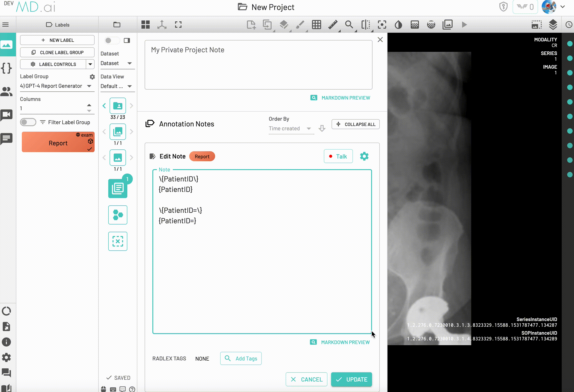Click the COLLAPSE ALL button
Image resolution: width=574 pixels, height=392 pixels.
[x=355, y=124]
